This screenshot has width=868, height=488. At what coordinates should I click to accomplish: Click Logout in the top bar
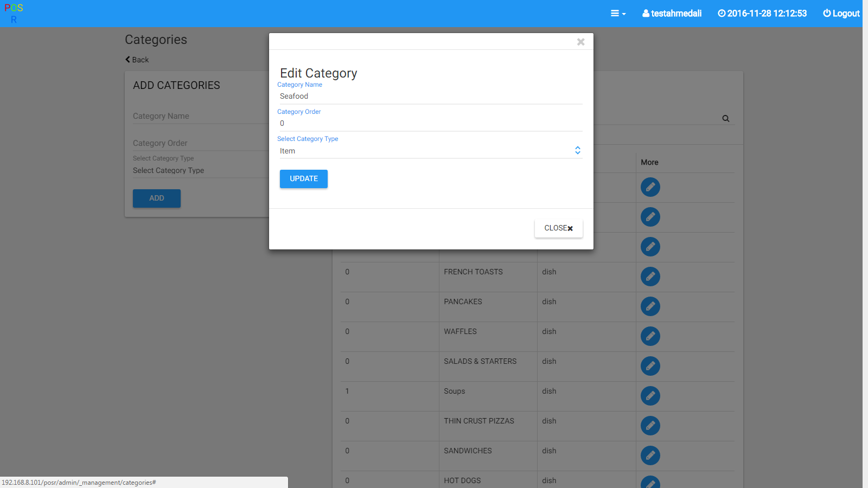tap(841, 14)
